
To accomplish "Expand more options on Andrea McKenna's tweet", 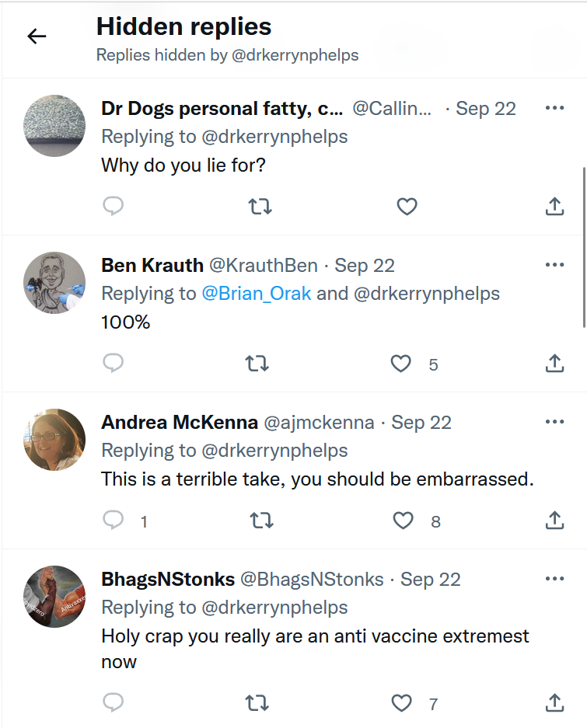I will click(x=554, y=422).
